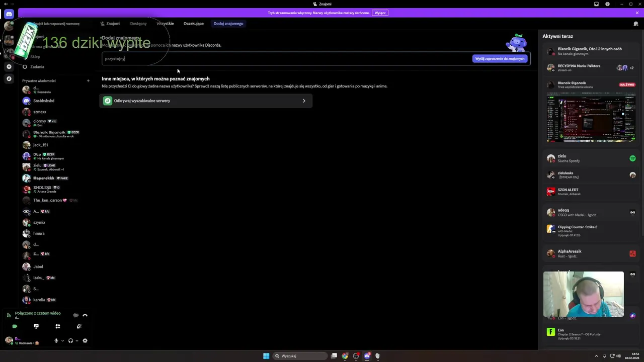This screenshot has height=362, width=644.
Task: Click the taskbar Wyszukaj search box
Action: point(300,356)
